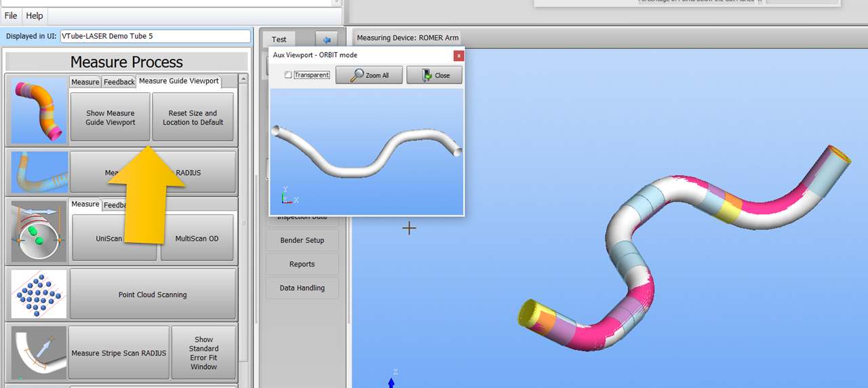Click the stripe scan bend arrow icon
Viewport: 868px width, 388px height.
[39, 353]
